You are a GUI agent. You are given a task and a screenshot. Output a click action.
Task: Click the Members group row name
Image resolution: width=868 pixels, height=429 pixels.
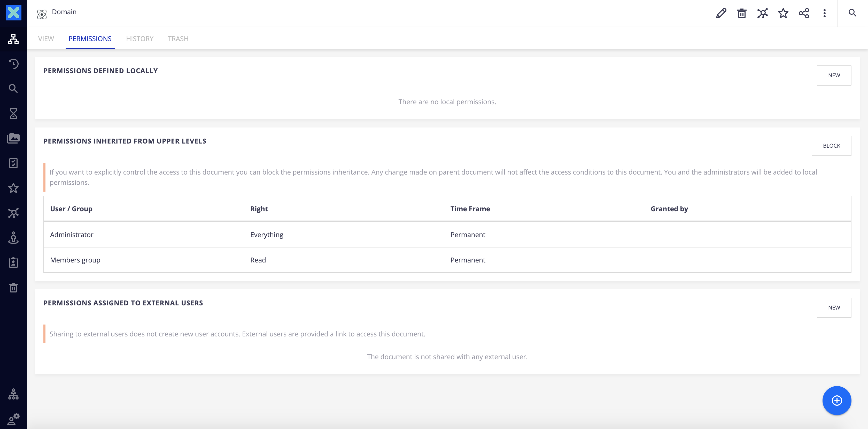[x=75, y=260]
